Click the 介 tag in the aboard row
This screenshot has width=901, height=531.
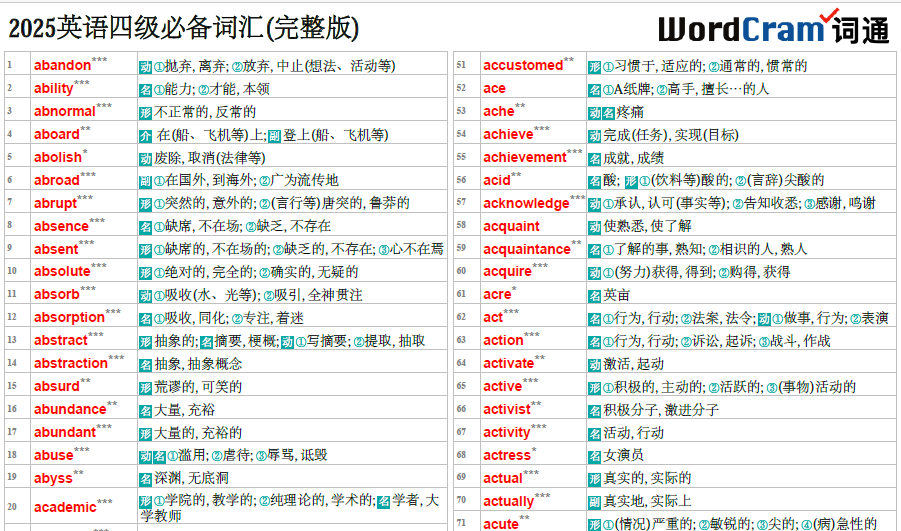[146, 135]
